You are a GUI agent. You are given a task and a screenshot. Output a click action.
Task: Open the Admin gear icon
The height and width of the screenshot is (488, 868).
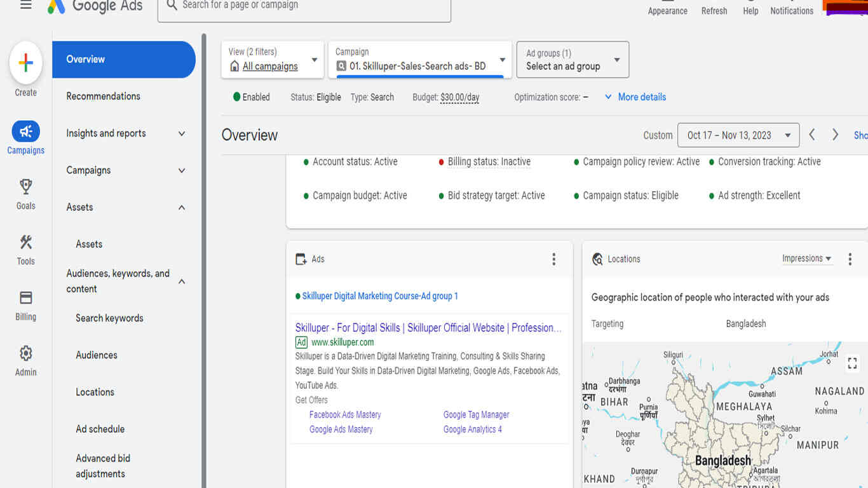[26, 353]
